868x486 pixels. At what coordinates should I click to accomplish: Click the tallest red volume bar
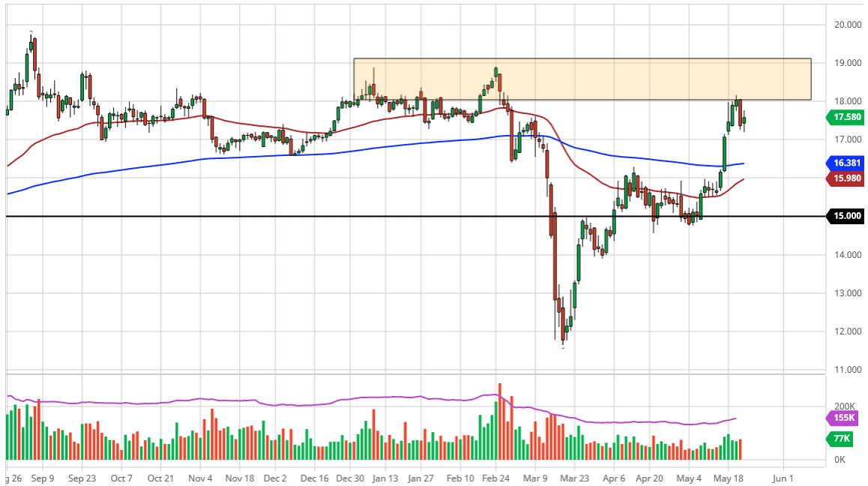pos(499,421)
